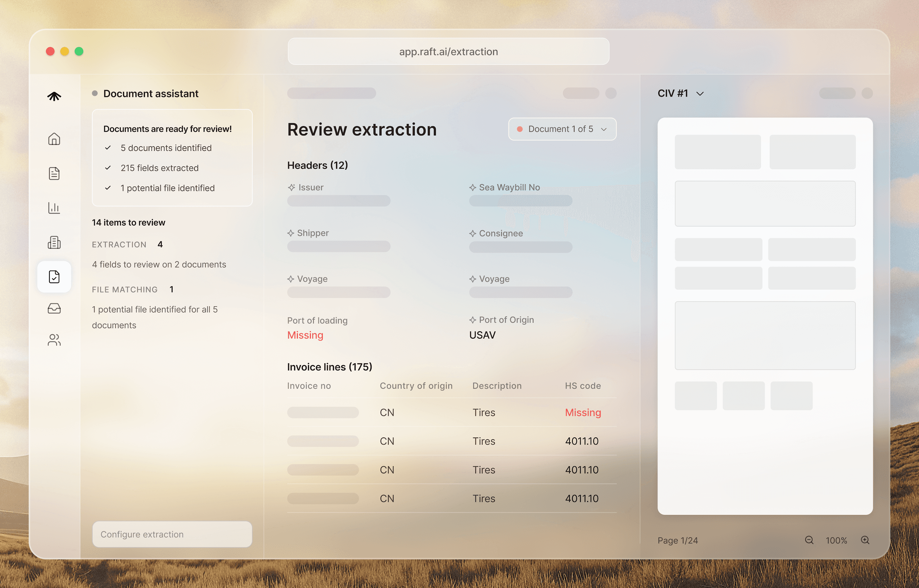Open the building icon in sidebar
The height and width of the screenshot is (588, 919).
54,242
